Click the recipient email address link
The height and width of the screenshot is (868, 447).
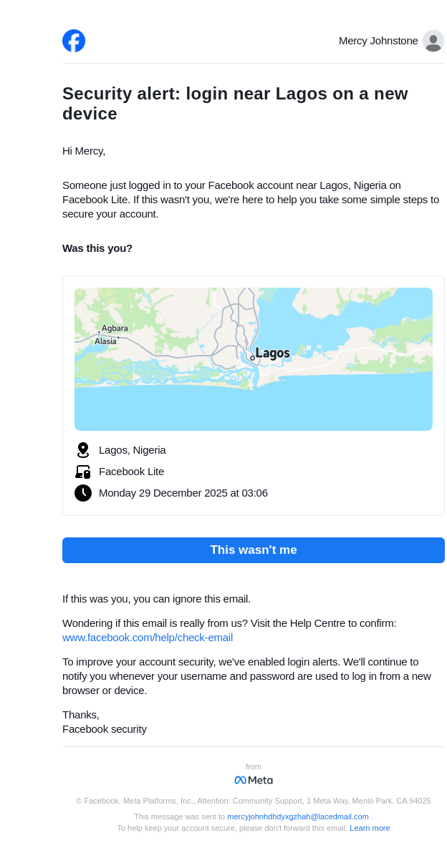298,816
